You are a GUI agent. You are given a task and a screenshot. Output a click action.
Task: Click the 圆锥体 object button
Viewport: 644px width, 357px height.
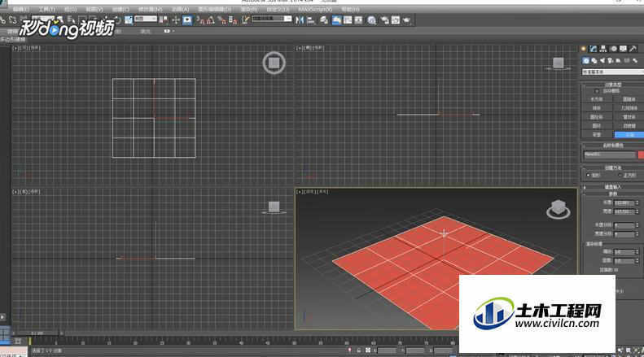coord(629,99)
